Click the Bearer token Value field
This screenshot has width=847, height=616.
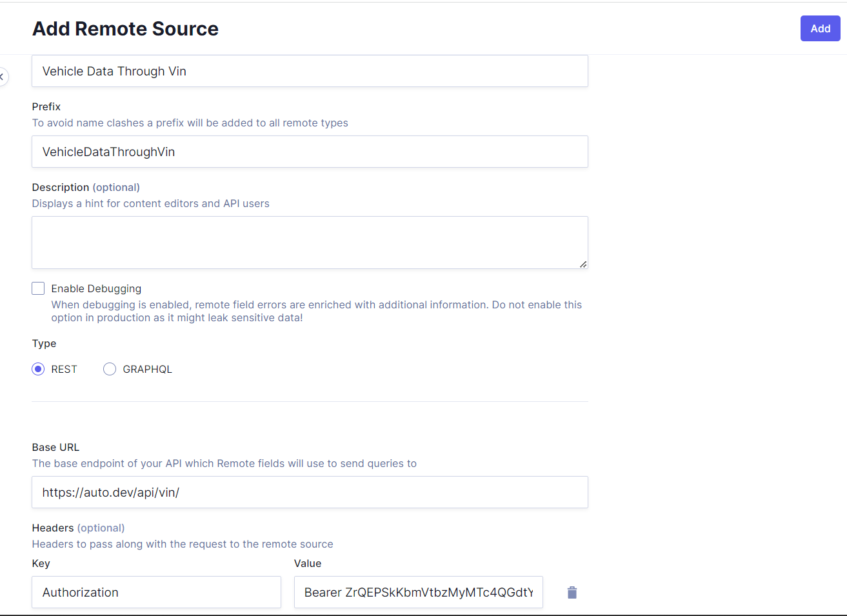(x=418, y=592)
